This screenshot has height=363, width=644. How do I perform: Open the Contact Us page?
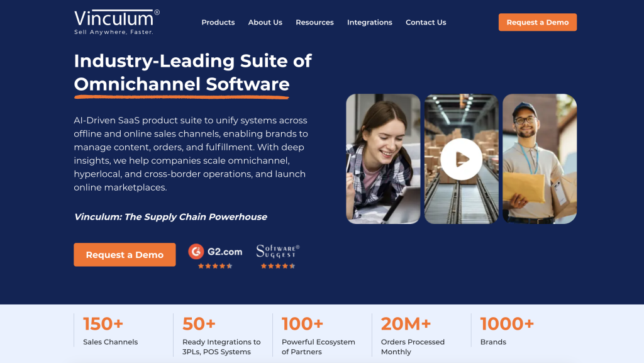(426, 22)
